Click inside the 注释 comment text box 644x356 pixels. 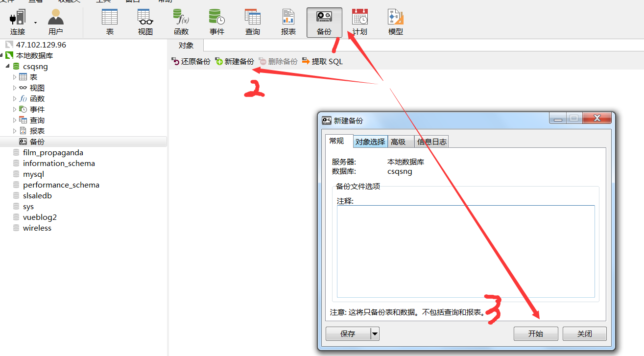tap(466, 251)
